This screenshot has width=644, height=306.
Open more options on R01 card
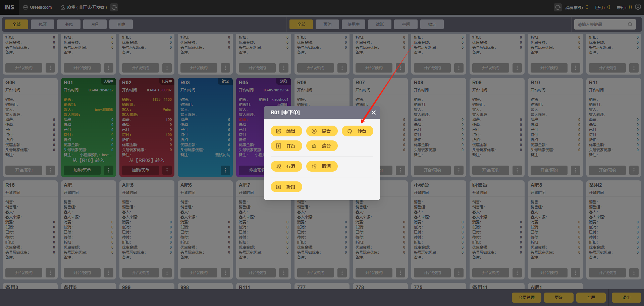[x=109, y=170]
